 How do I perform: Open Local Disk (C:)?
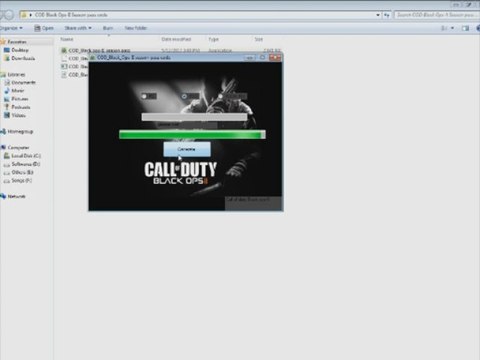[x=26, y=156]
